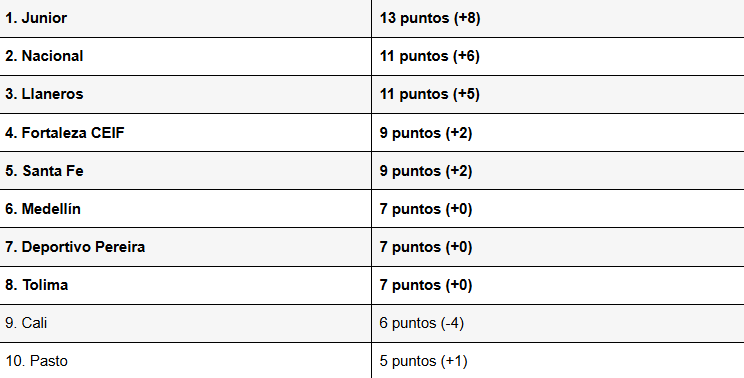744x378 pixels.
Task: Click Tolima's '7 puntos (+0)' cell
Action: pos(558,286)
